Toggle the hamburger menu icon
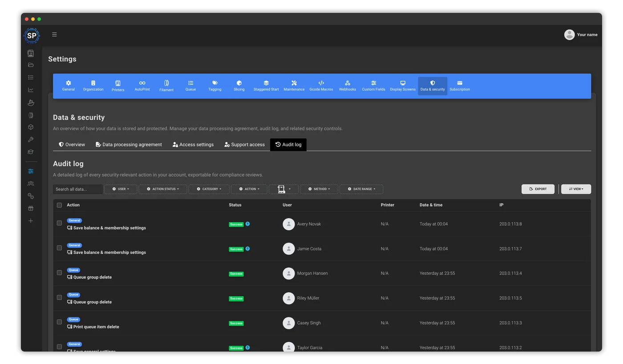The image size is (623, 364). [x=54, y=34]
